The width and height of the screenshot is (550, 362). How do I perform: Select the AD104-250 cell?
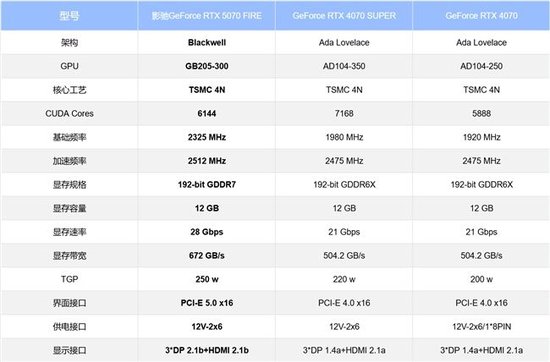tap(481, 66)
